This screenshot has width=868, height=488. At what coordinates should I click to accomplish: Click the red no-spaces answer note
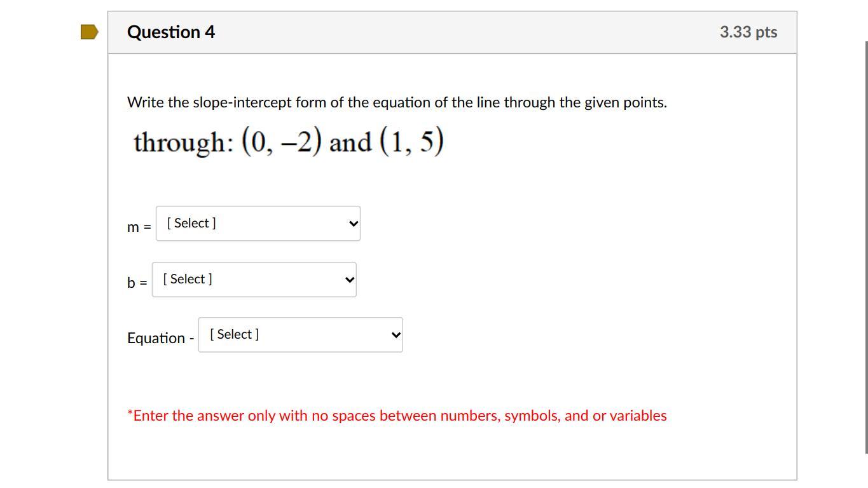pyautogui.click(x=397, y=416)
